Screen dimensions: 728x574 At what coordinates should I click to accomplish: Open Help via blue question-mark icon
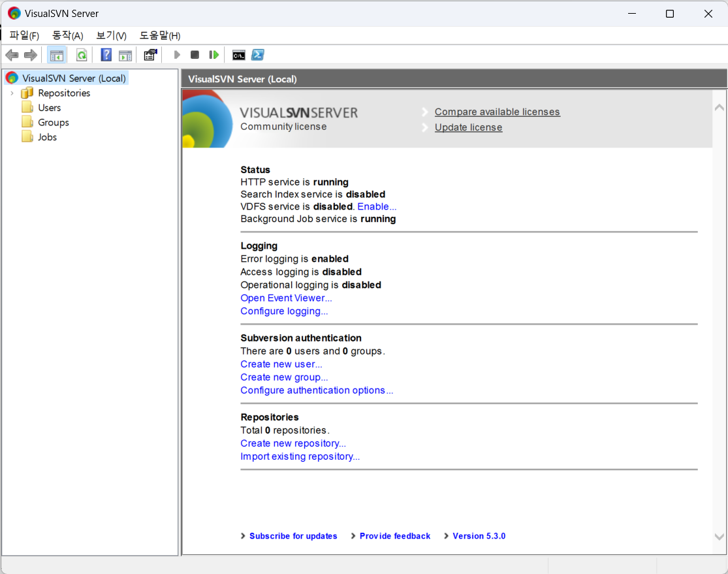pyautogui.click(x=106, y=55)
